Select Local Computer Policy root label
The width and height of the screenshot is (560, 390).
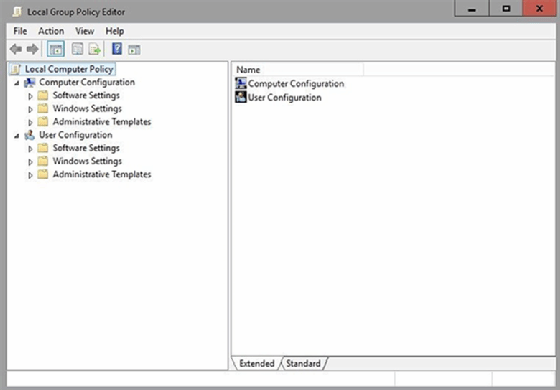click(69, 69)
